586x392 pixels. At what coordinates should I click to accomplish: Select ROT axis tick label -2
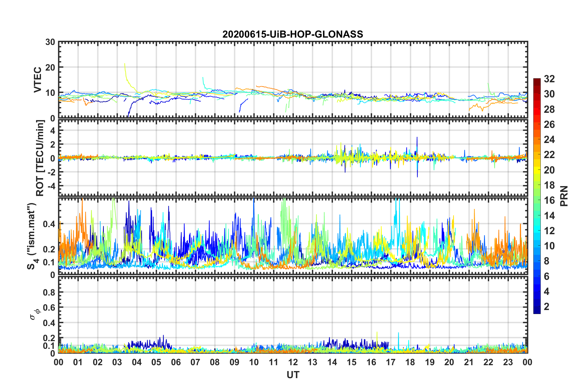click(51, 172)
